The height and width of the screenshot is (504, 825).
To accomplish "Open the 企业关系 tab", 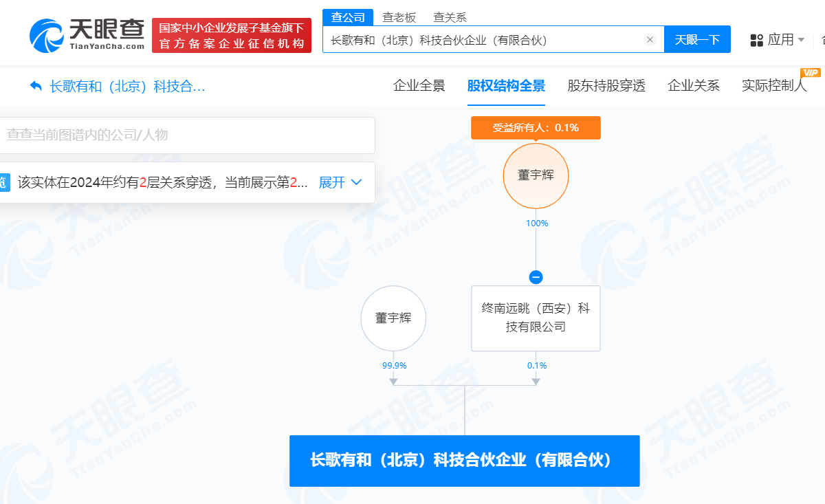I will click(x=694, y=86).
